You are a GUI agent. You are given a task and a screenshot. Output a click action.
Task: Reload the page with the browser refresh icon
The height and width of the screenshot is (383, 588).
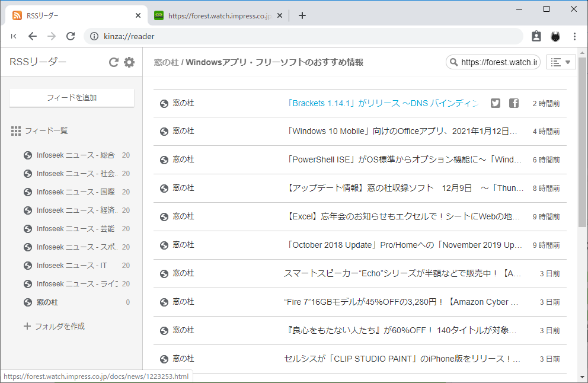70,36
